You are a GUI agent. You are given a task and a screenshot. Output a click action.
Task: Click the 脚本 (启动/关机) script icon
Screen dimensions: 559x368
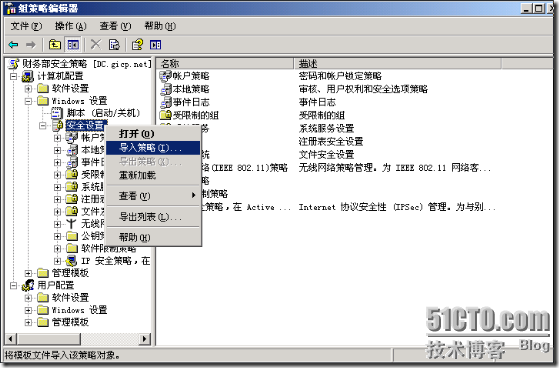tap(56, 113)
